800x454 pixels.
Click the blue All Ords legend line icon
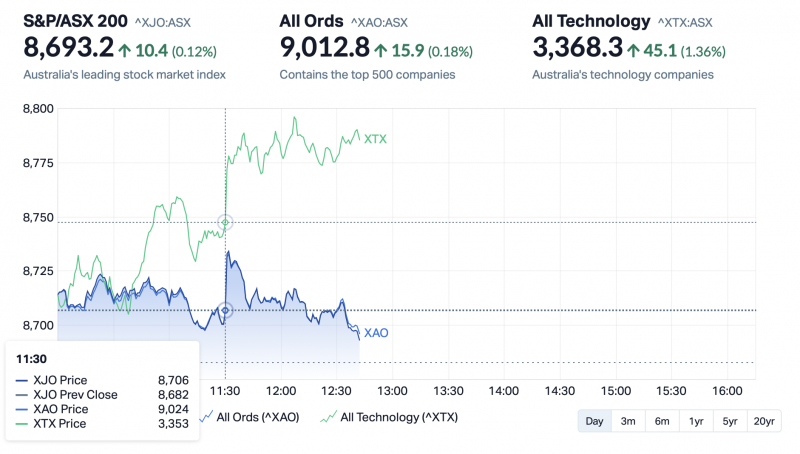207,418
